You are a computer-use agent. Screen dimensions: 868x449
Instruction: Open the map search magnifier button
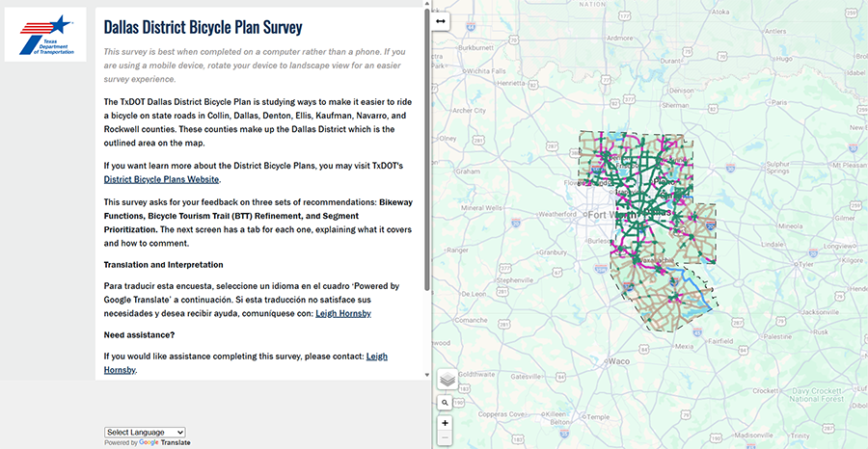[x=445, y=403]
